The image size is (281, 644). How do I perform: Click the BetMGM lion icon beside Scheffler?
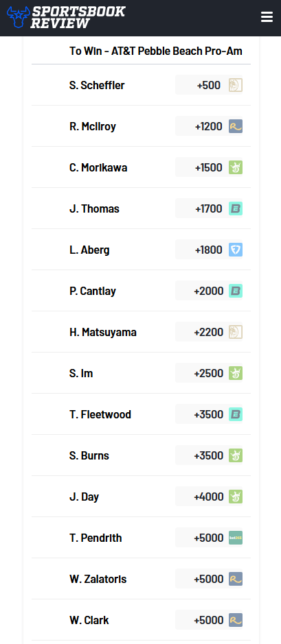(236, 85)
